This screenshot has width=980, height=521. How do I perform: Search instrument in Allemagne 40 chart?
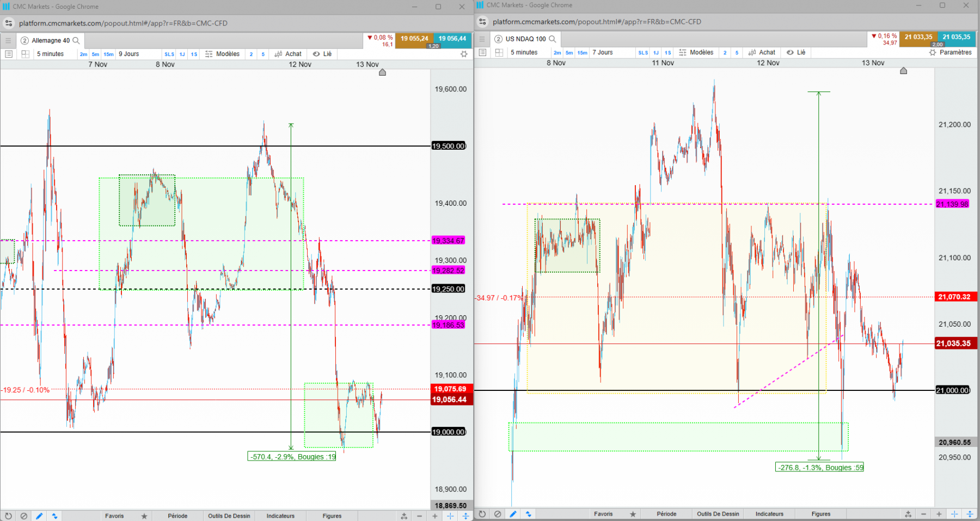[x=76, y=40]
